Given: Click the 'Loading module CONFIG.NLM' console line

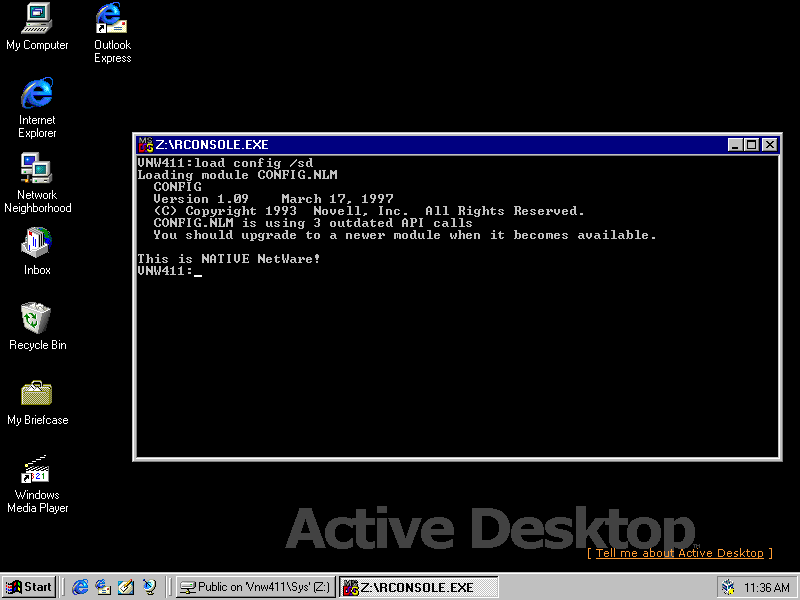Looking at the screenshot, I should [x=237, y=175].
